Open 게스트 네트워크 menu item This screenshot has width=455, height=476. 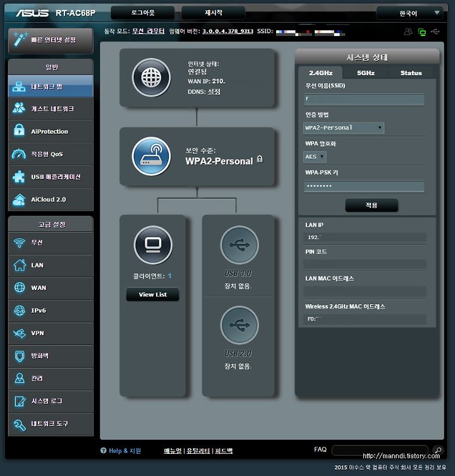[51, 108]
